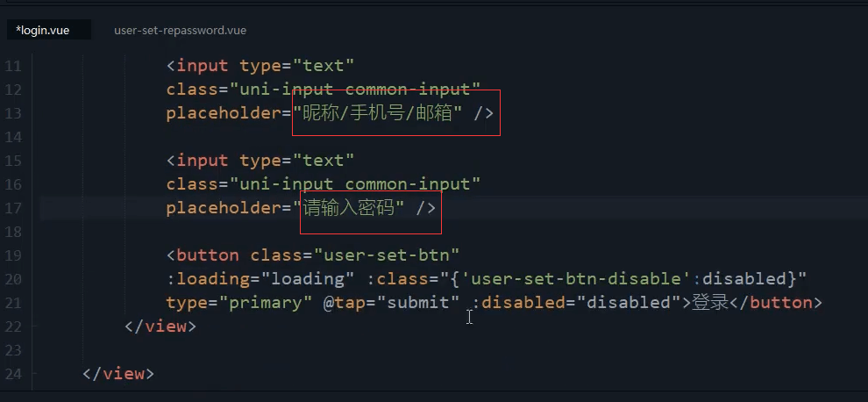The height and width of the screenshot is (402, 868).
Task: Click the "user-set-btn" class value on line 19
Action: (387, 255)
